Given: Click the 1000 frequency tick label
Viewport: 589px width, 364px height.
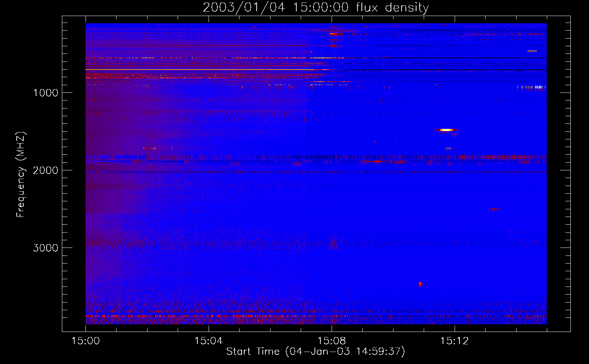Looking at the screenshot, I should [x=46, y=92].
